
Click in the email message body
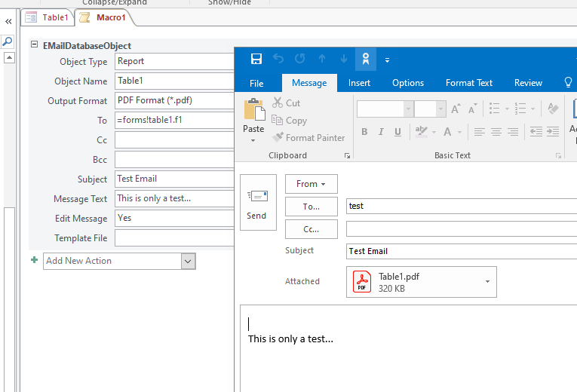[409, 348]
